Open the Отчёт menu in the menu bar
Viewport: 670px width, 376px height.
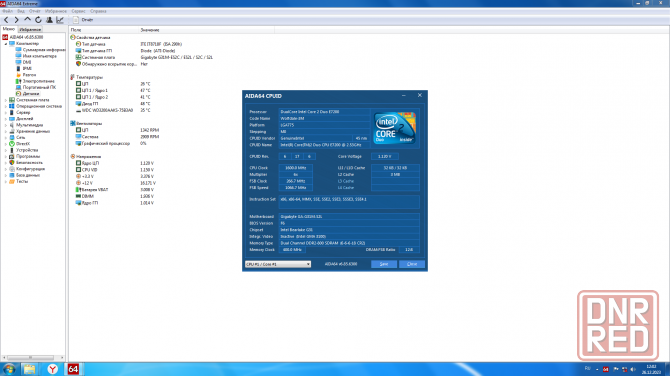point(35,11)
